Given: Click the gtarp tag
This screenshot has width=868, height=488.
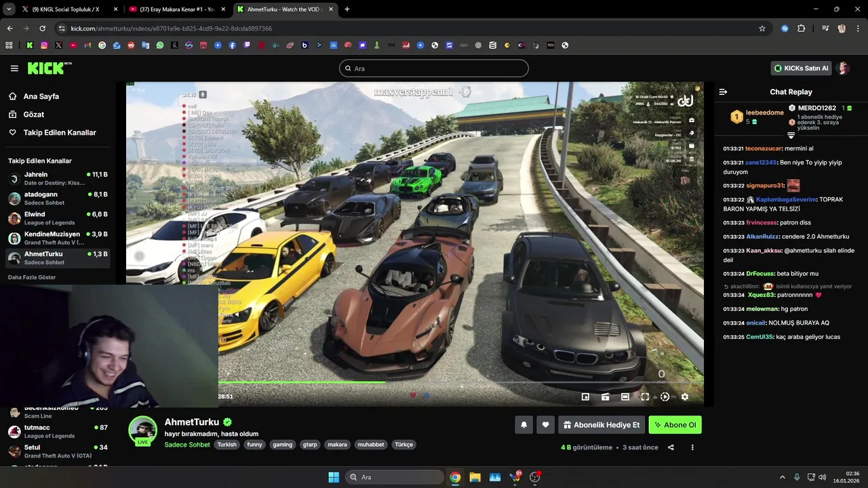Looking at the screenshot, I should [x=310, y=445].
